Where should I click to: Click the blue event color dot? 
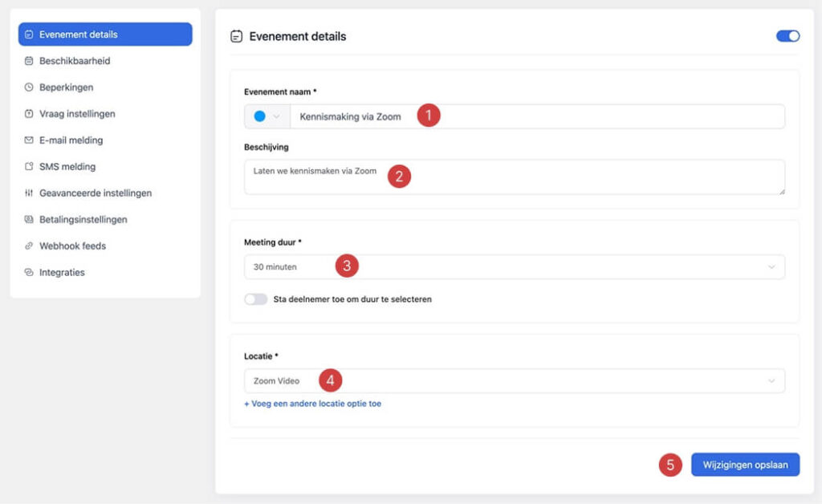click(259, 116)
